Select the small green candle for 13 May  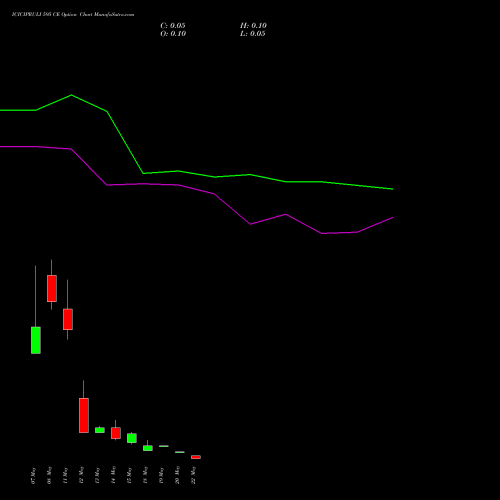click(100, 430)
